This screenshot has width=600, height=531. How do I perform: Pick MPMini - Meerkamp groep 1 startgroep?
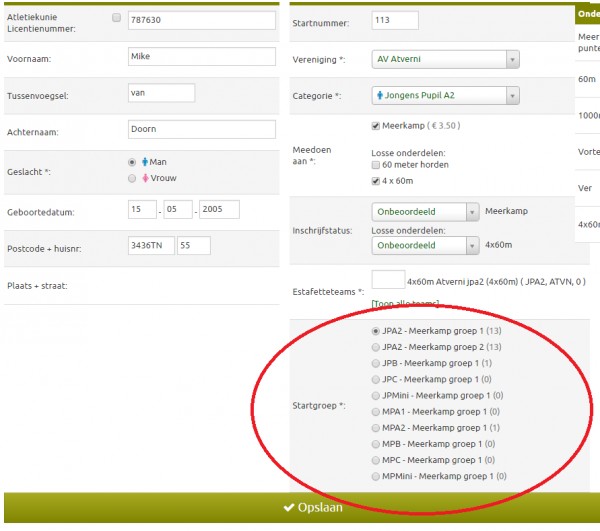[x=376, y=477]
